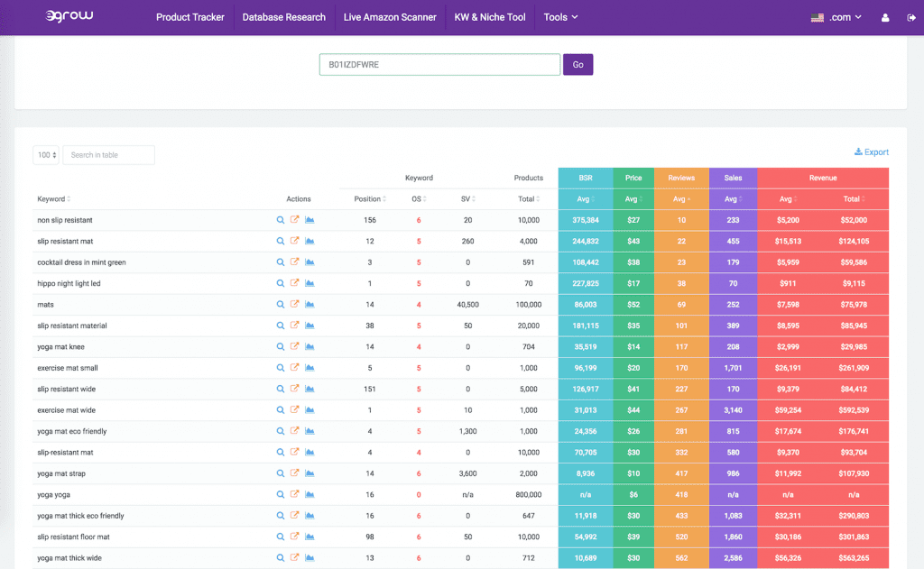924x569 pixels.
Task: Open external link icon for 'slip resistant mat'
Action: click(x=295, y=241)
